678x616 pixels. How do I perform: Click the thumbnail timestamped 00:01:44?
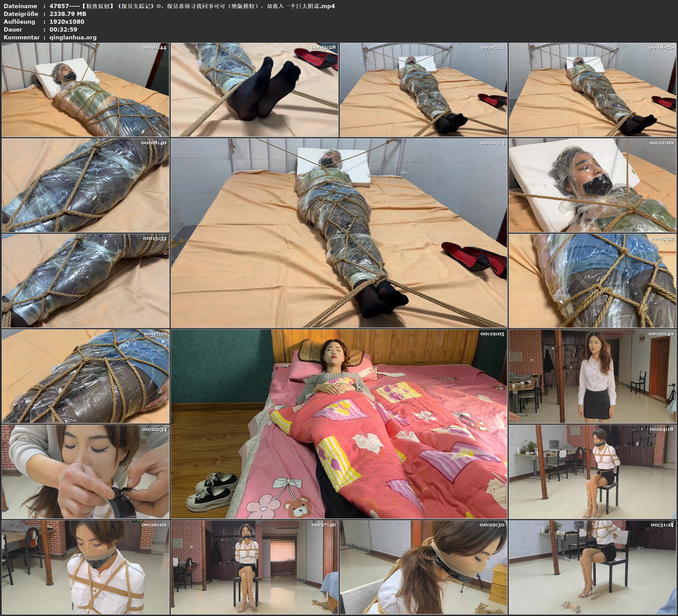coord(85,90)
